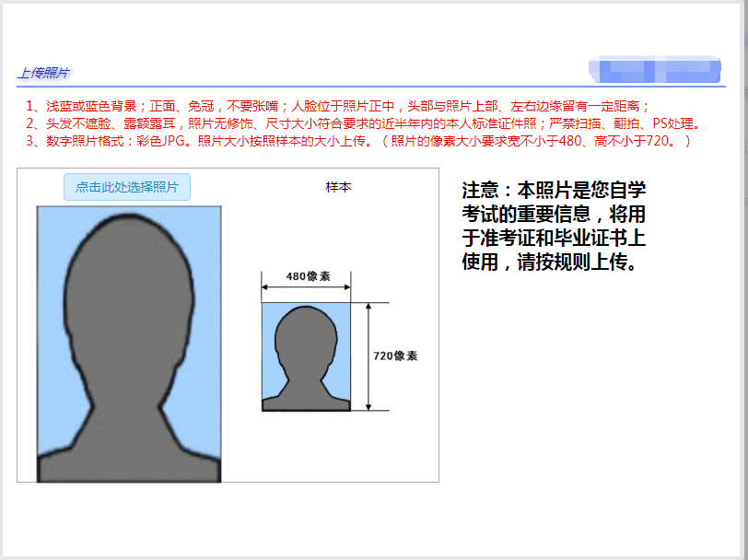Click the 样本 label
This screenshot has width=748, height=560.
338,187
